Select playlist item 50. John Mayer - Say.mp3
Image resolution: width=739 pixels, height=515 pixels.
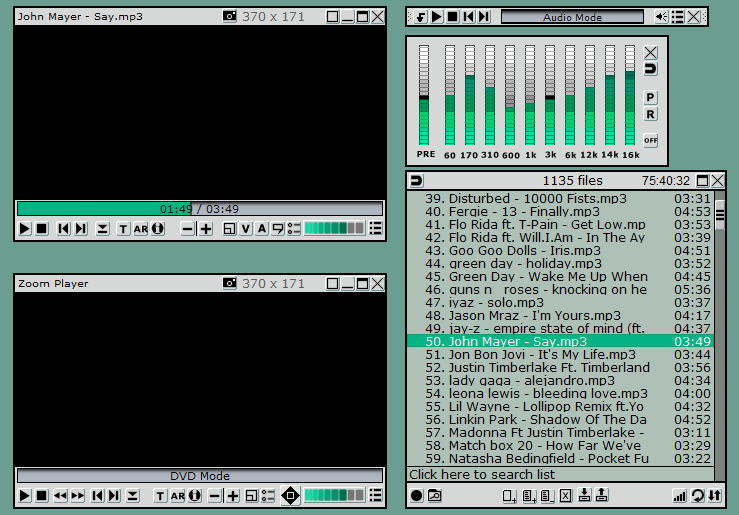pos(560,341)
